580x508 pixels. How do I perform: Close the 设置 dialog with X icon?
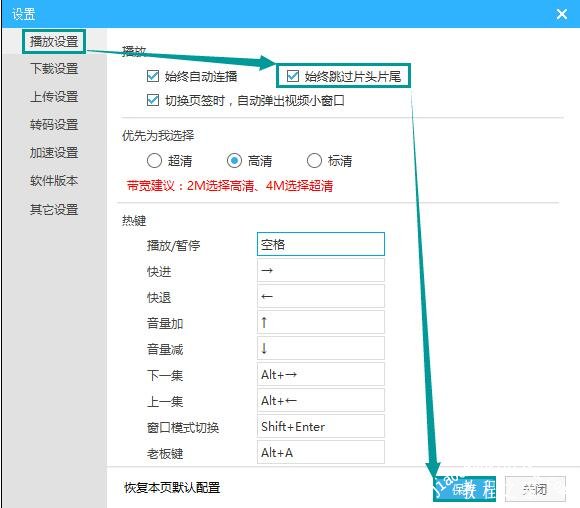(x=562, y=14)
